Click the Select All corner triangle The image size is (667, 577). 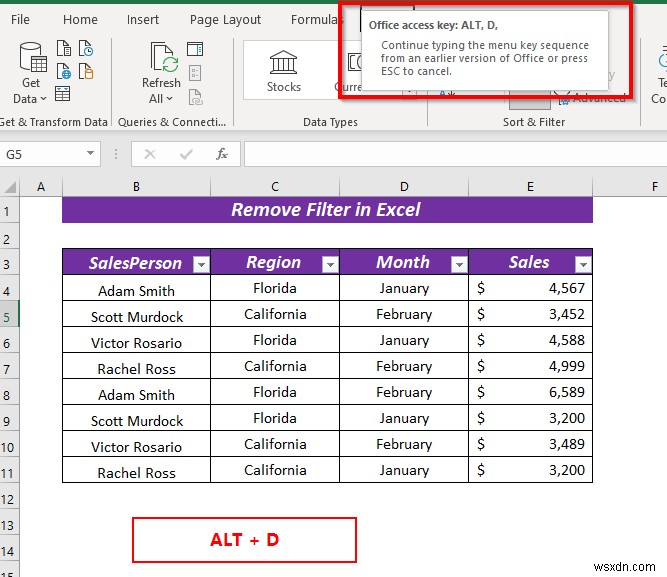point(9,187)
